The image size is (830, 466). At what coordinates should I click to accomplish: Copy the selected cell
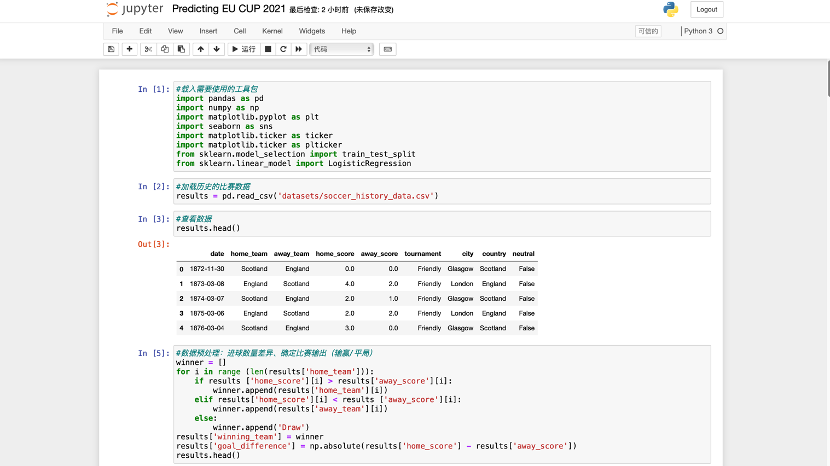tap(164, 49)
